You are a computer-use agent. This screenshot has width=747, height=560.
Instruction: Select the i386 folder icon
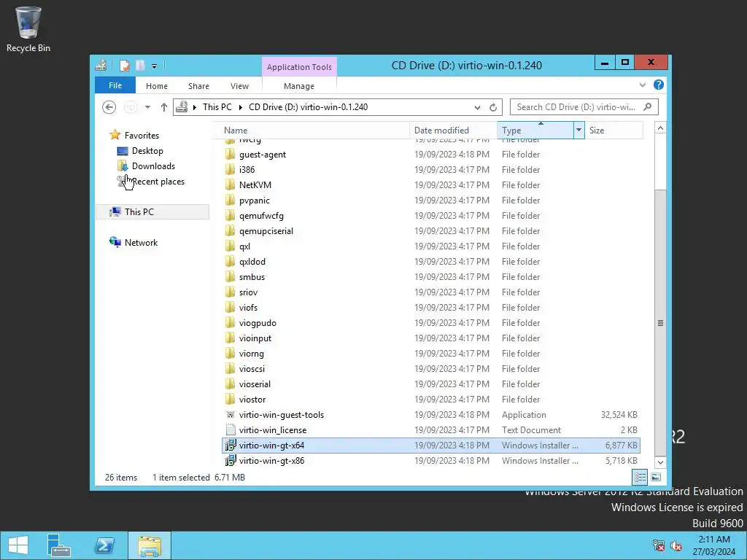(230, 169)
